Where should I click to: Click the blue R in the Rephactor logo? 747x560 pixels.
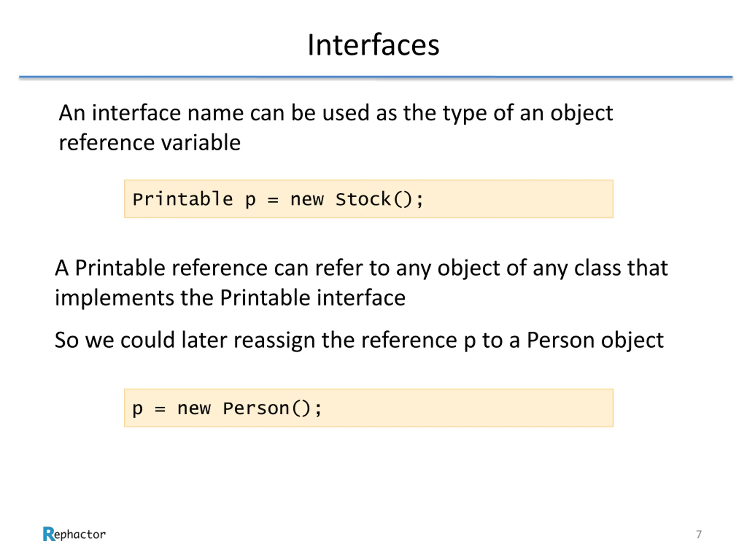(48, 534)
